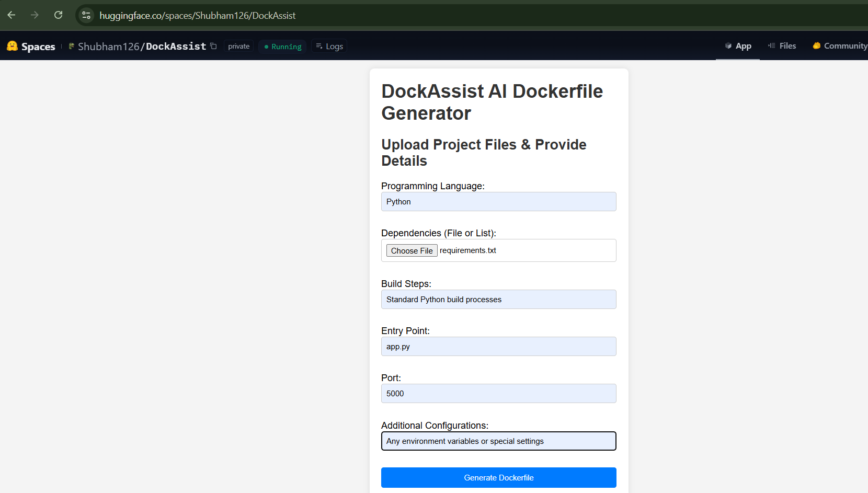Click Generate Dockerfile button

pyautogui.click(x=499, y=477)
